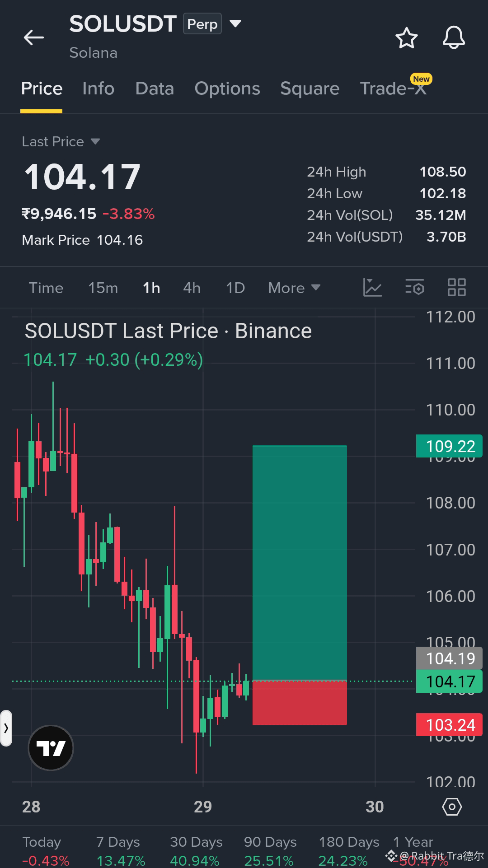Switch to the Price tab
The image size is (488, 868).
42,89
